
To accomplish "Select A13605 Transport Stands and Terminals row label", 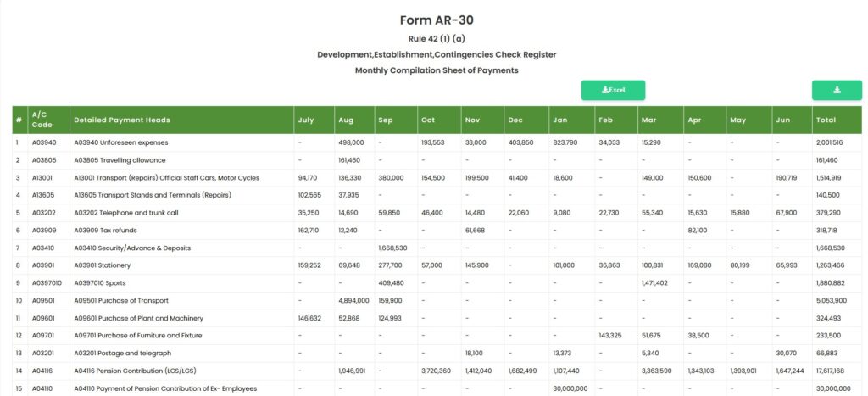I will coord(153,195).
